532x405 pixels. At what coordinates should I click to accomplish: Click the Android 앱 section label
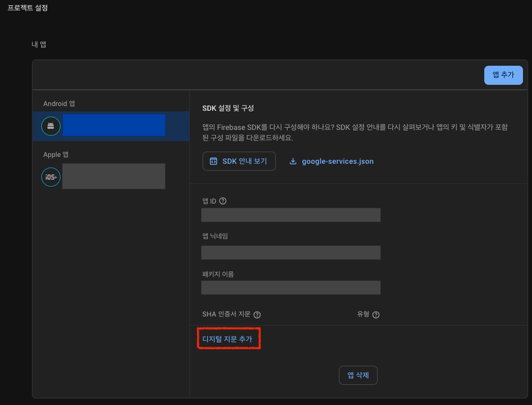59,103
